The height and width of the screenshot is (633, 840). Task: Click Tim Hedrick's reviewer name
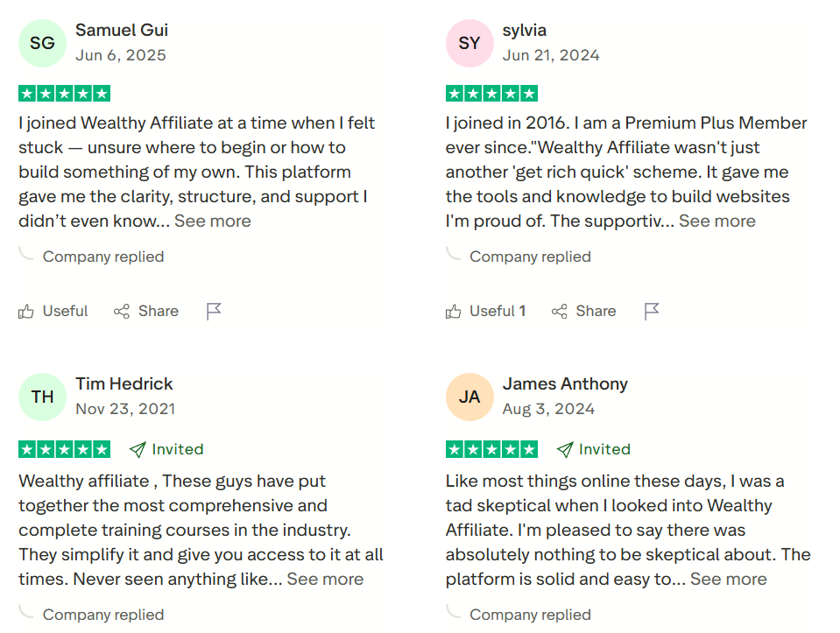[123, 383]
